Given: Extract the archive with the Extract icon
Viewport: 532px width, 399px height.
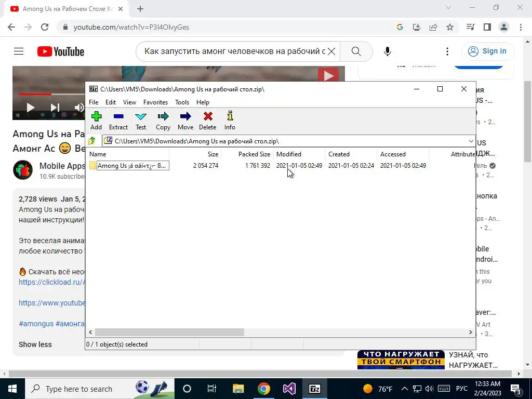Looking at the screenshot, I should [x=118, y=121].
